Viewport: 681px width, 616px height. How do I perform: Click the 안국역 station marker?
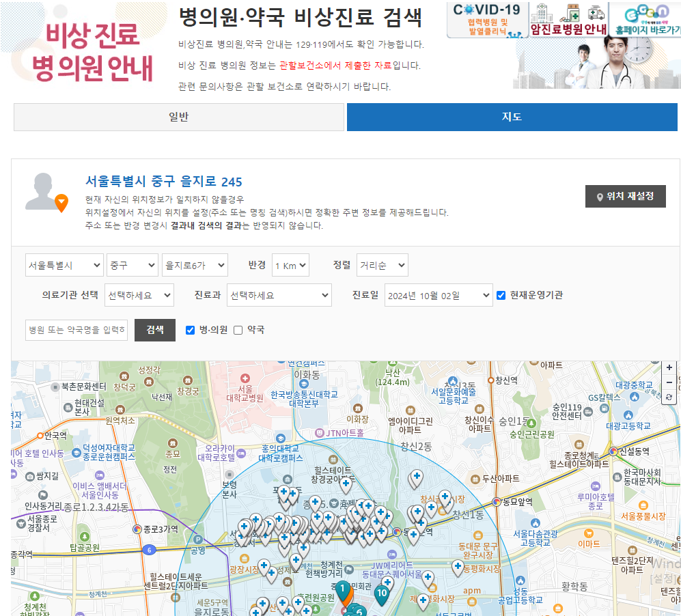(x=40, y=436)
